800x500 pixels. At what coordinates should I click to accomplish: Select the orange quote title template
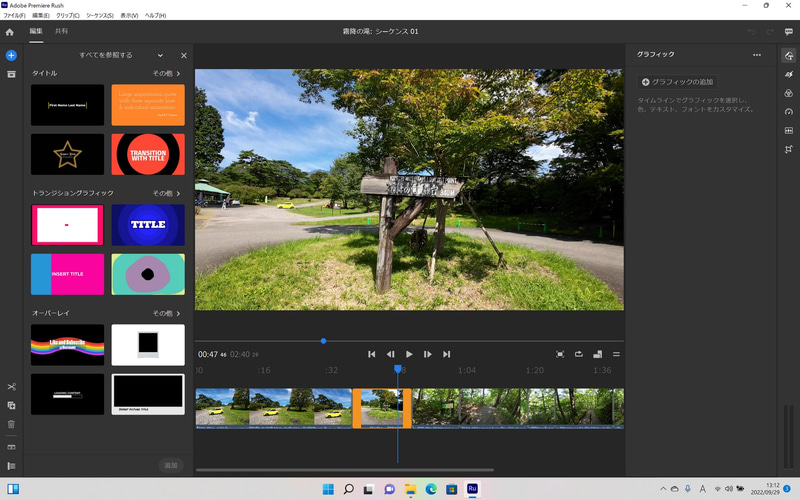pyautogui.click(x=148, y=105)
